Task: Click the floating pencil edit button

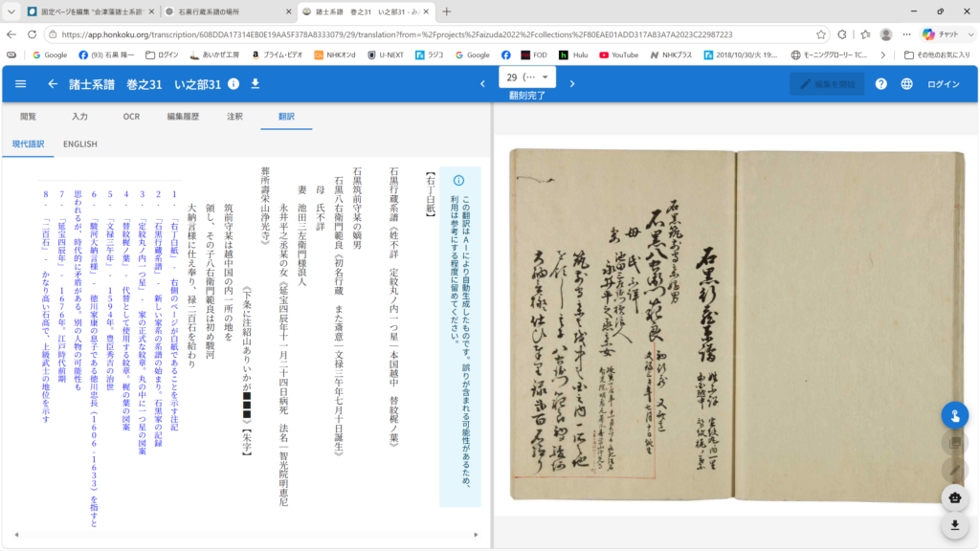Action: [x=954, y=471]
